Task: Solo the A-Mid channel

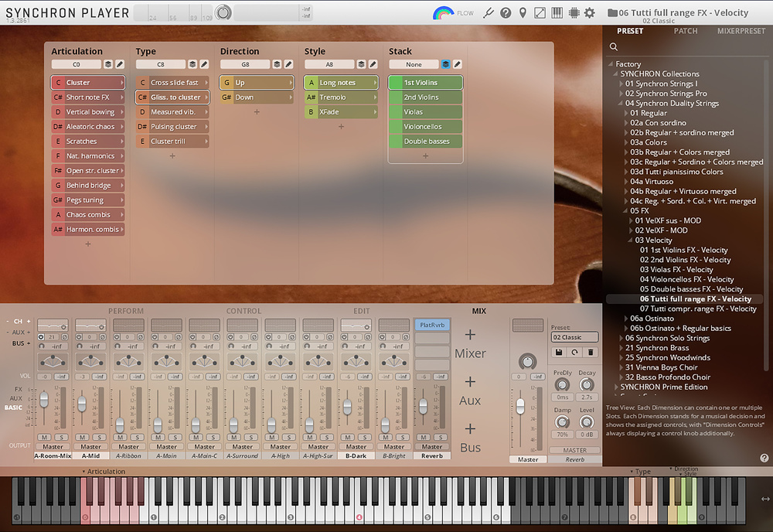Action: [99, 437]
